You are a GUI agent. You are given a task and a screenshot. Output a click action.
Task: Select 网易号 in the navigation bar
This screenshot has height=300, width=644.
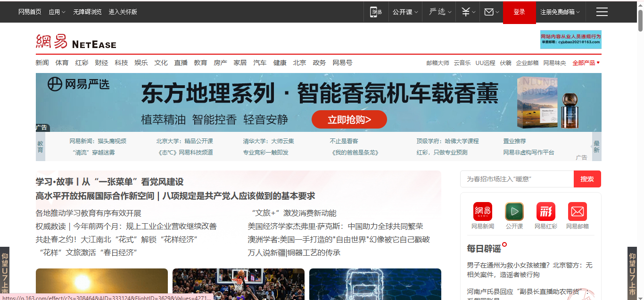tap(342, 63)
